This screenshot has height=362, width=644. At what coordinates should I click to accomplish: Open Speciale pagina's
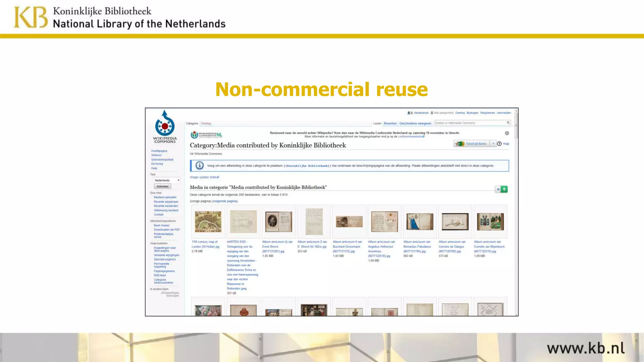click(165, 260)
